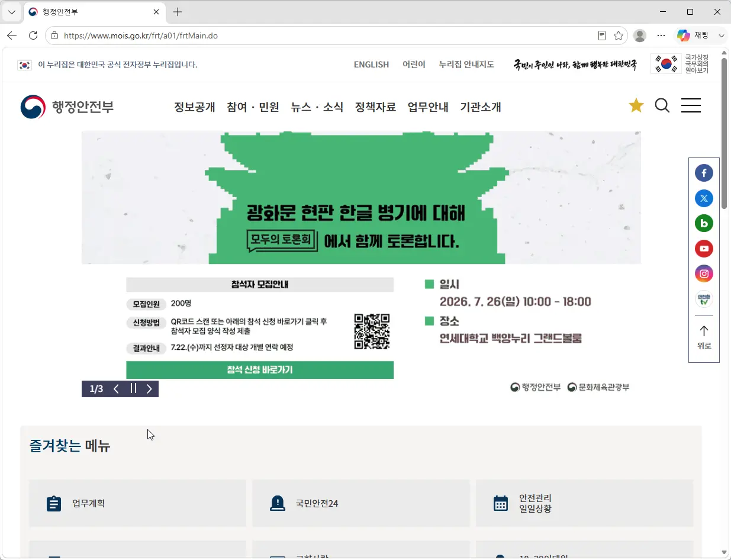
Task: Click 국가상징 국무회의 알아보기 link
Action: click(x=681, y=64)
